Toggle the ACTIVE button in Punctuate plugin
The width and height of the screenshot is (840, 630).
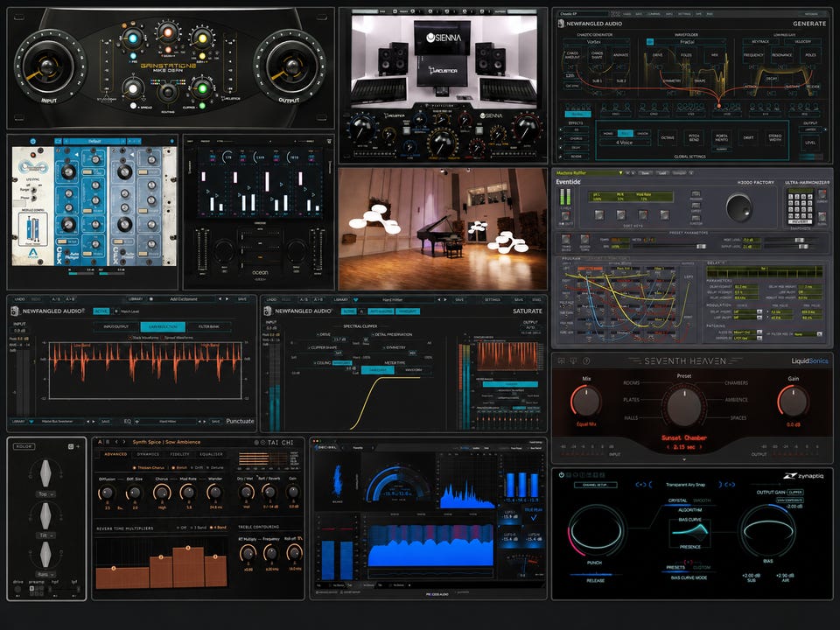(101, 311)
